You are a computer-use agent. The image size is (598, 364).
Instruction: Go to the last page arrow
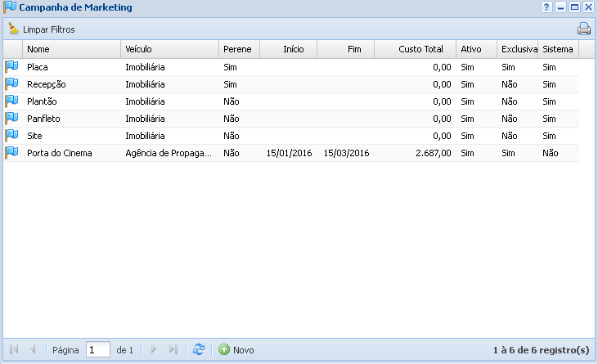click(173, 349)
